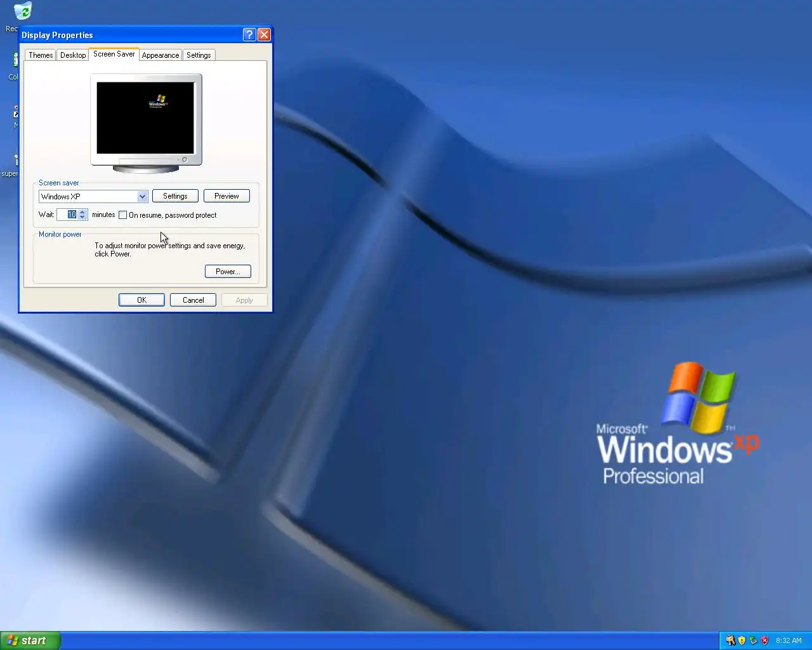The image size is (812, 650).
Task: Click the Wait minutes input field
Action: click(67, 215)
